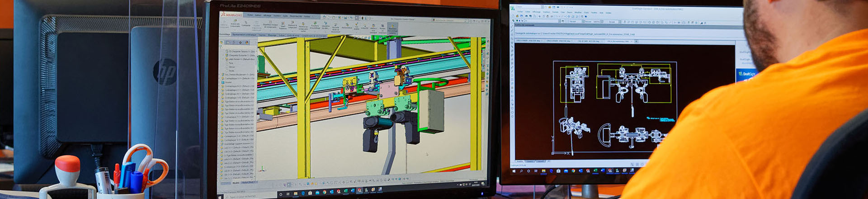
Task: Open Excel from the left taskbar
Action: tap(345, 191)
